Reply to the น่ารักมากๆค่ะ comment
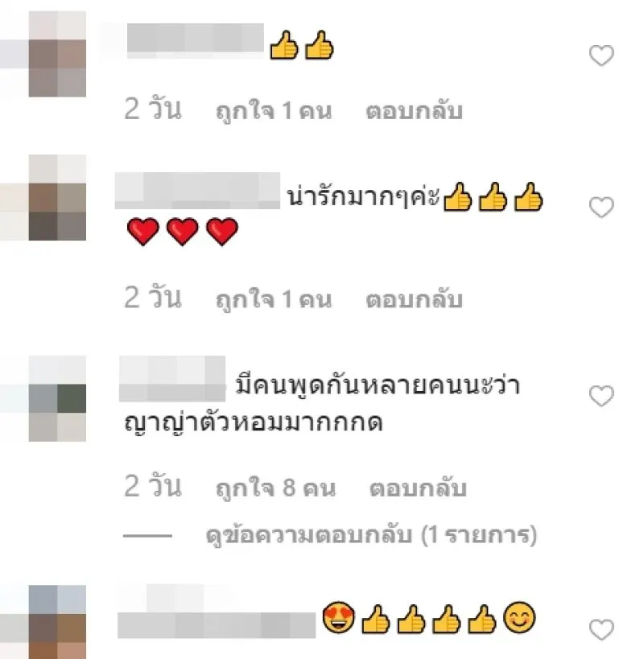 414,299
